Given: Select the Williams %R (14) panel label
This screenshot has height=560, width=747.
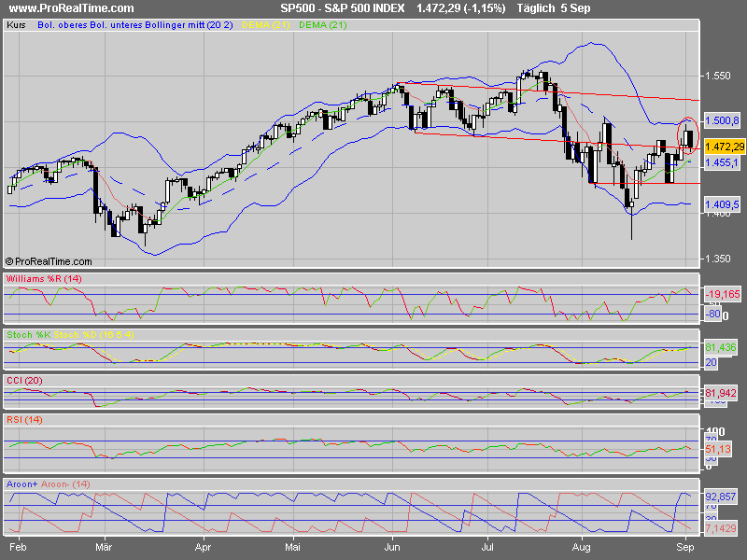Looking at the screenshot, I should tap(44, 278).
